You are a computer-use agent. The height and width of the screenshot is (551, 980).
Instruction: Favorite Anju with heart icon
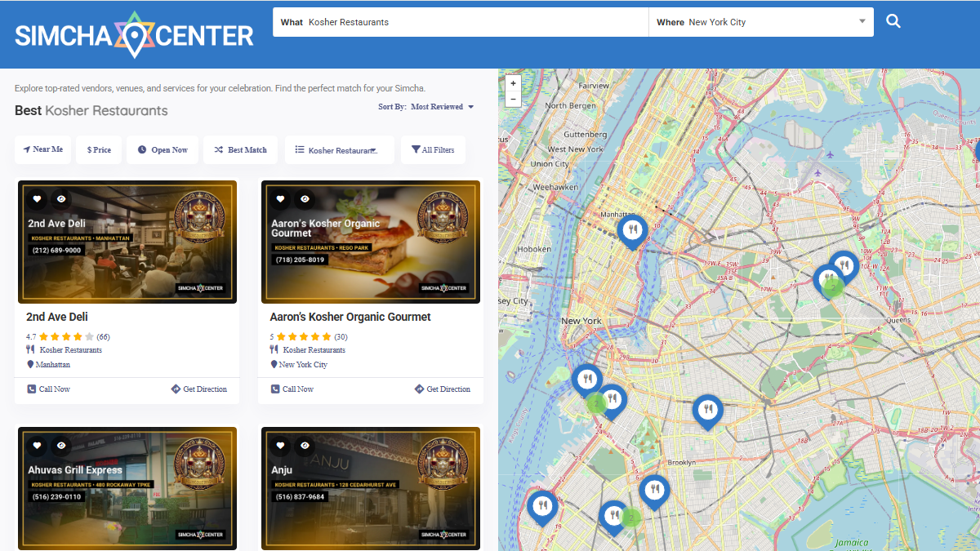[x=280, y=445]
